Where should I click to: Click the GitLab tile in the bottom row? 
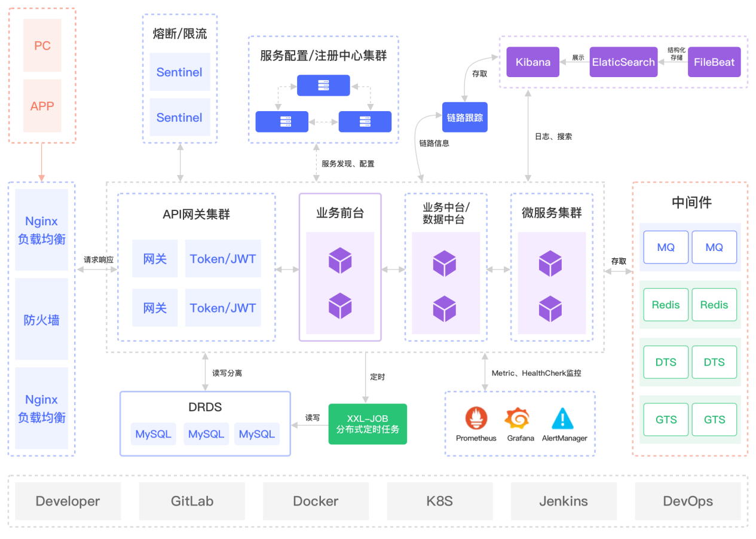[x=192, y=501]
